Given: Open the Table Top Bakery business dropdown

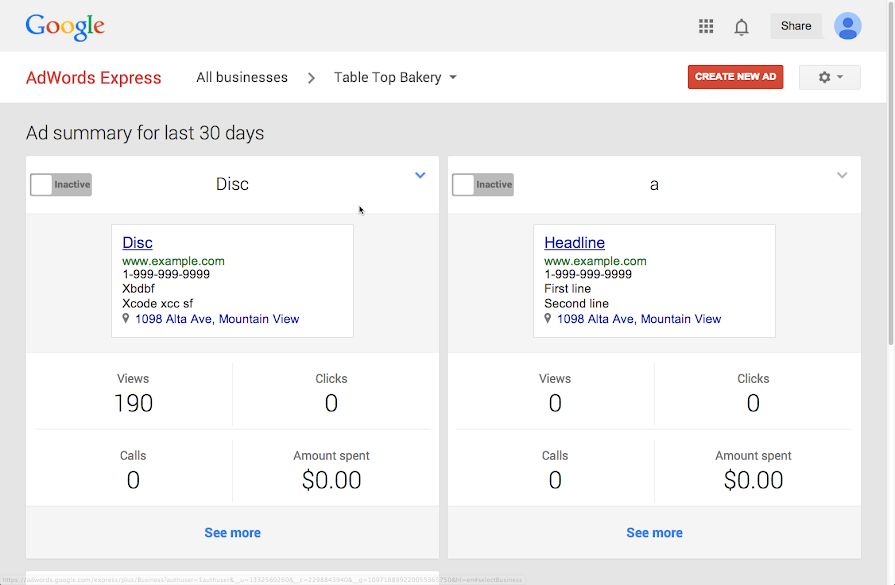Looking at the screenshot, I should coord(395,77).
